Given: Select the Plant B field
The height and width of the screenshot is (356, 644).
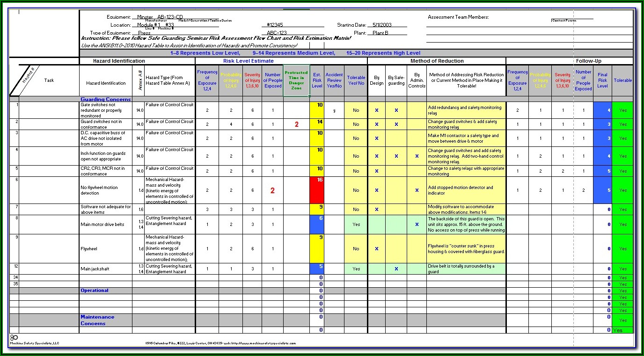Looking at the screenshot, I should click(380, 33).
